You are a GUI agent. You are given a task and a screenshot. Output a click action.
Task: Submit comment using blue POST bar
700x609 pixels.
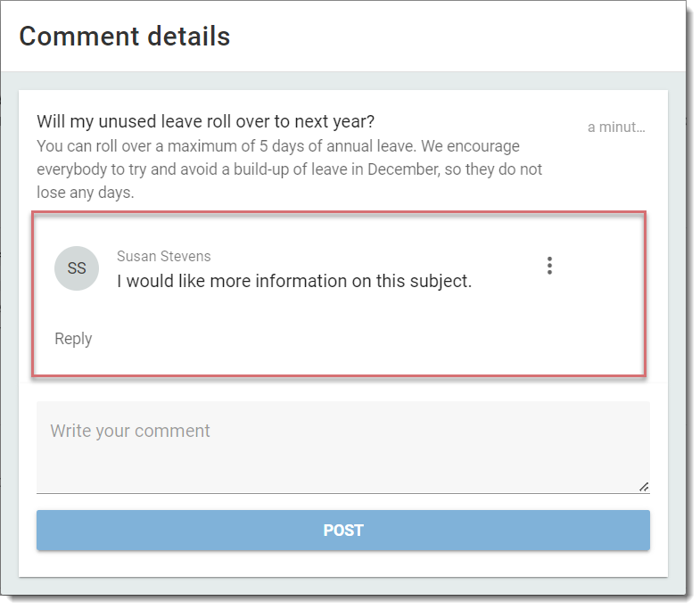342,530
